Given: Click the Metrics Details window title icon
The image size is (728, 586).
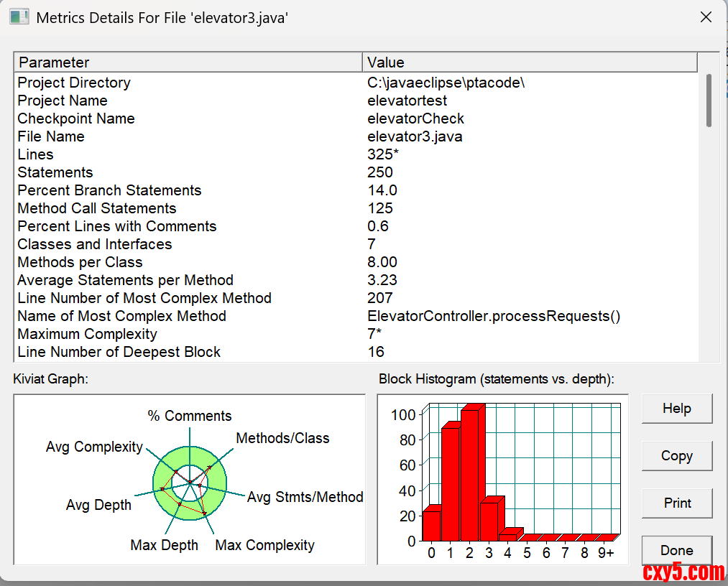Looking at the screenshot, I should coord(19,17).
